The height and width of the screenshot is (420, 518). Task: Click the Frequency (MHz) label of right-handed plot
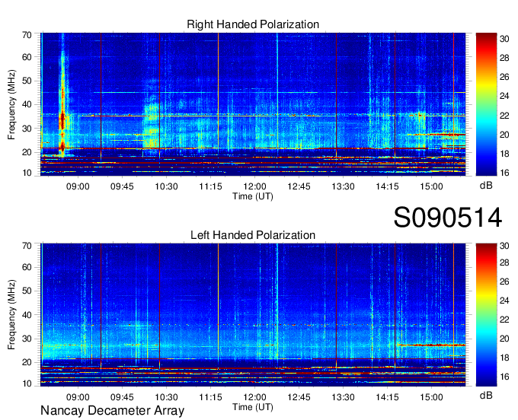11,104
